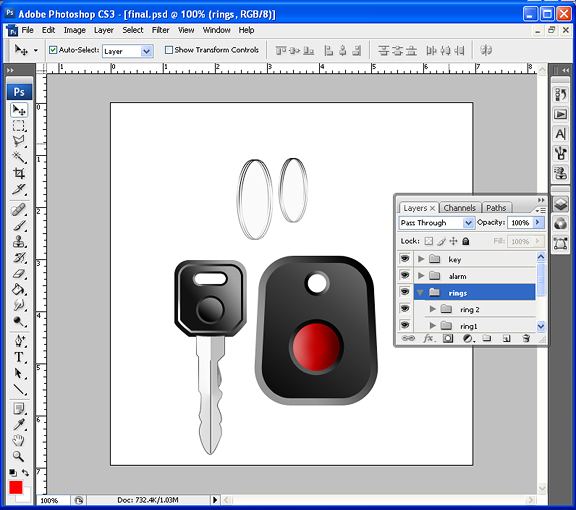Select the Smudge tool
This screenshot has height=510, width=576.
point(19,305)
